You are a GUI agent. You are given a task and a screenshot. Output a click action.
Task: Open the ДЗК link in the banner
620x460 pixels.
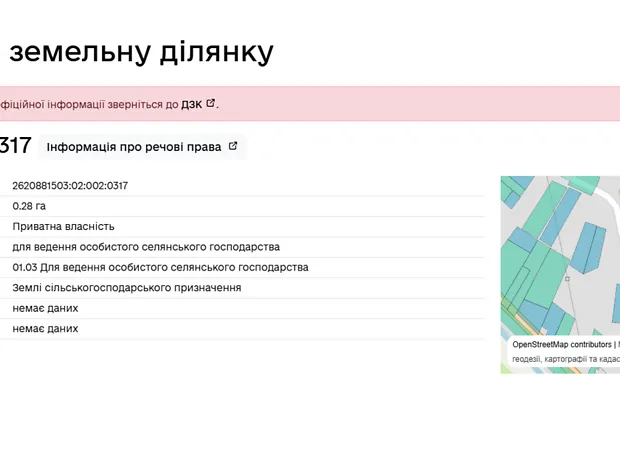click(x=191, y=104)
